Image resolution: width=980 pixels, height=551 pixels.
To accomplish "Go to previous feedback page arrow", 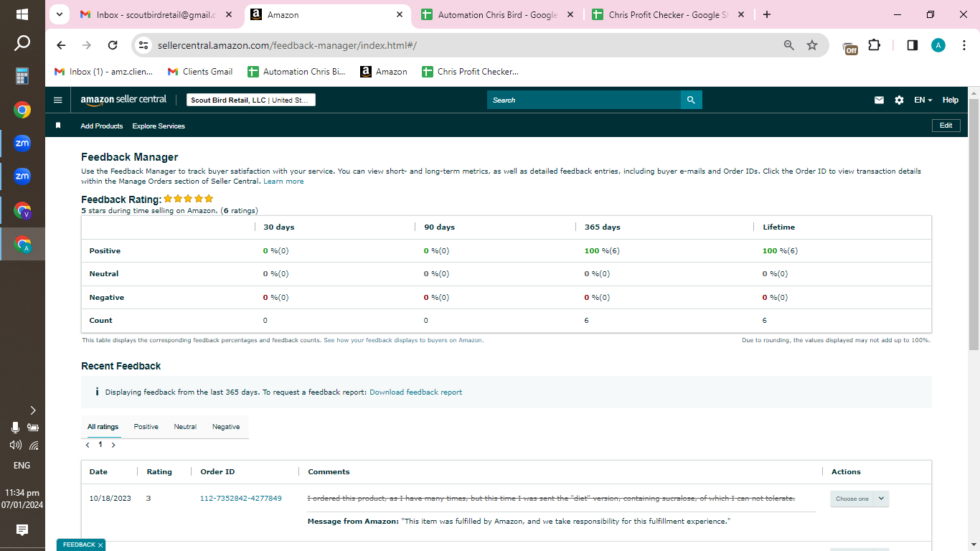I will pyautogui.click(x=88, y=445).
